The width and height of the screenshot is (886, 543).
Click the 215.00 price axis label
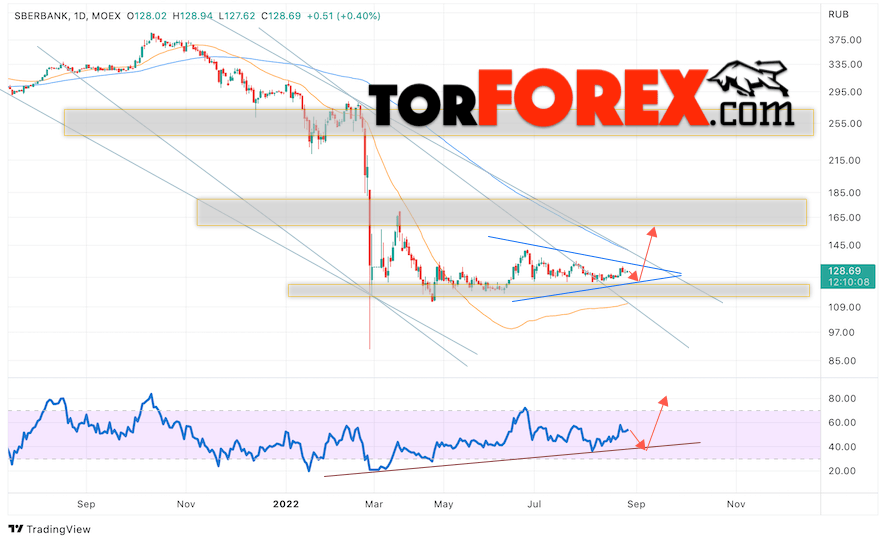[x=845, y=160]
